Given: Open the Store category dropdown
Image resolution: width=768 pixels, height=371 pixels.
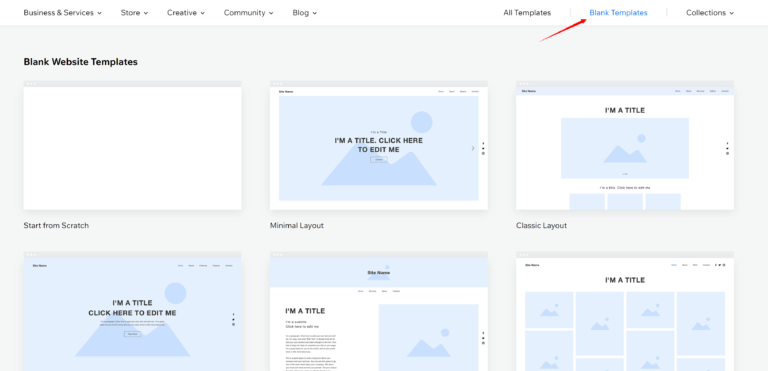Looking at the screenshot, I should click(135, 13).
